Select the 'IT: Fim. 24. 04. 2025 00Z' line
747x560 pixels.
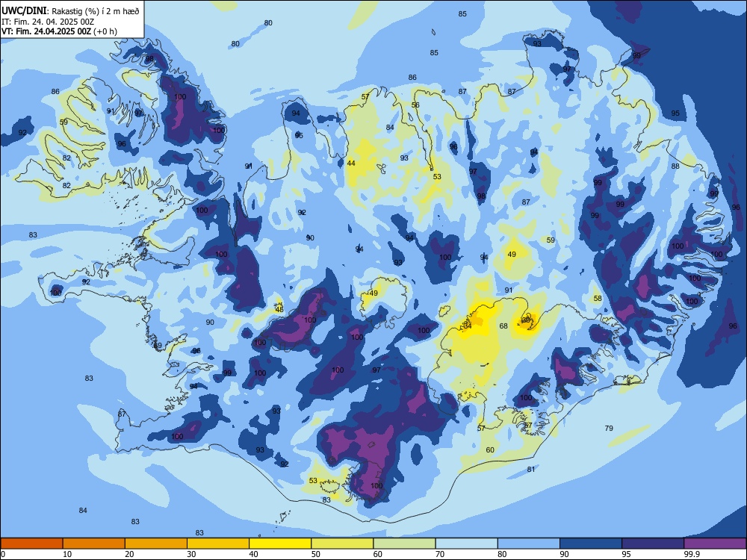[x=48, y=22]
